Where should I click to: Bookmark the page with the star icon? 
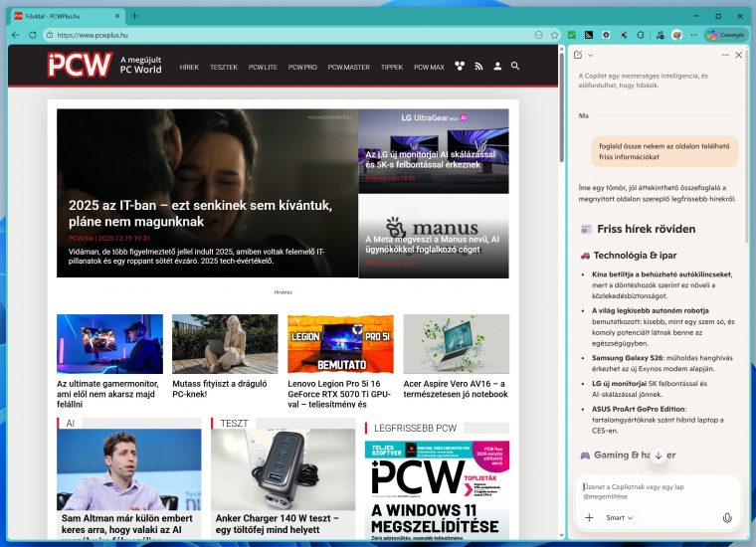[554, 35]
